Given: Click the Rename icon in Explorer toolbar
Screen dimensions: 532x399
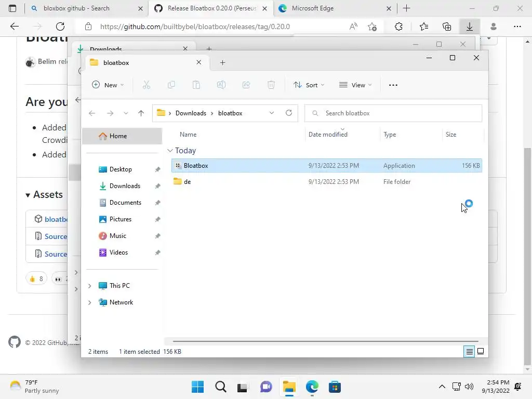Looking at the screenshot, I should (221, 85).
